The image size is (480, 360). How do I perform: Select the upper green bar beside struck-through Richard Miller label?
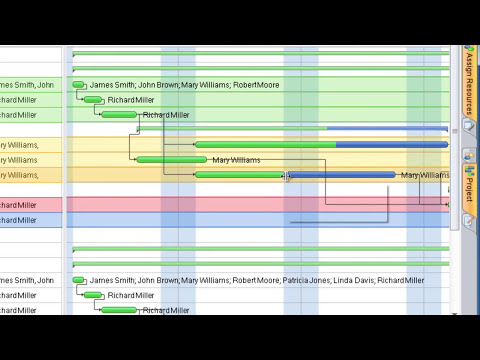pos(119,115)
